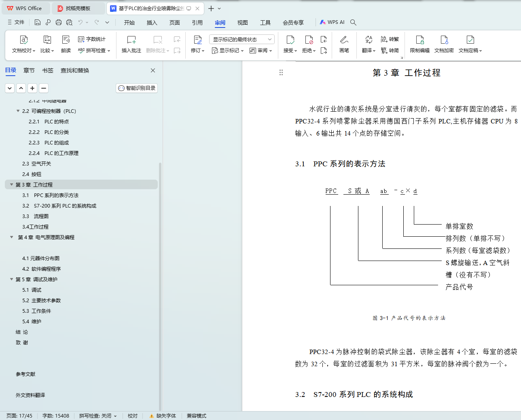The image size is (521, 420).
Task: Go to previous revision icon
Action: (324, 39)
